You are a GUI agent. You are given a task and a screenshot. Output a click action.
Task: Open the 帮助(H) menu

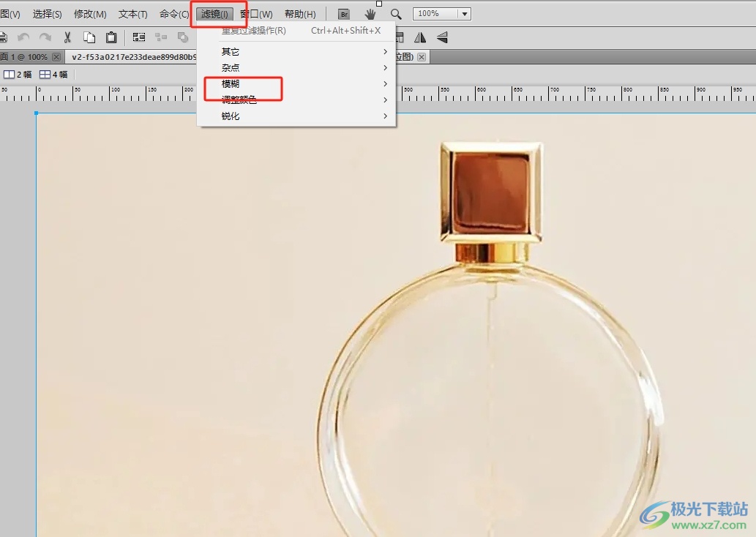click(300, 14)
